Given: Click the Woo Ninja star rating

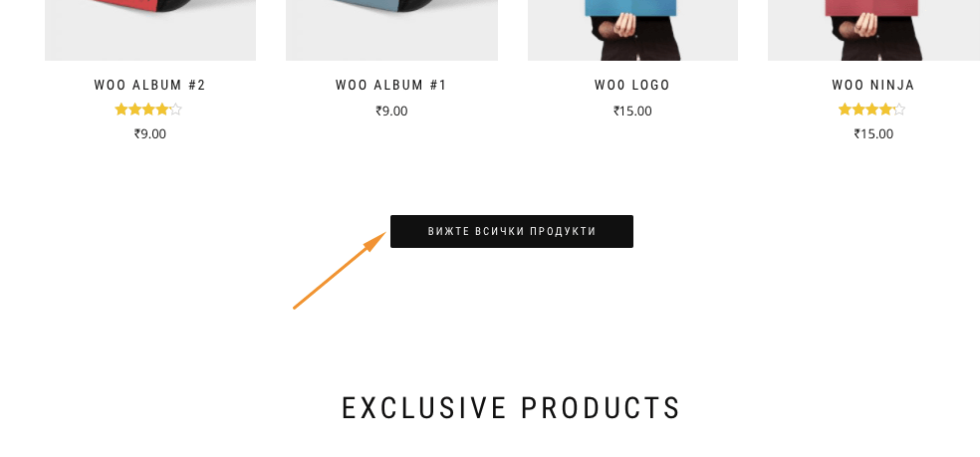Looking at the screenshot, I should (x=871, y=111).
